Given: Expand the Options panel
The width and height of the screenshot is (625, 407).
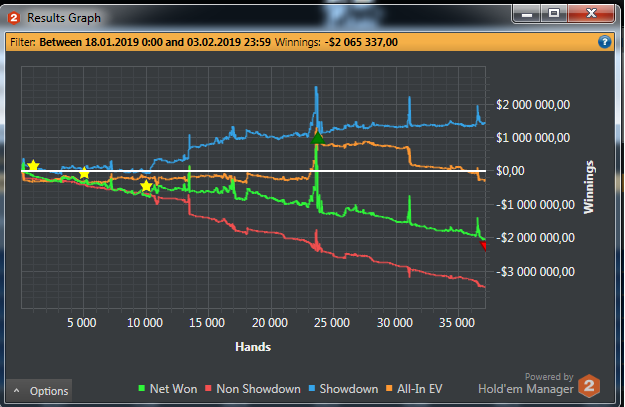Looking at the screenshot, I should click(39, 391).
